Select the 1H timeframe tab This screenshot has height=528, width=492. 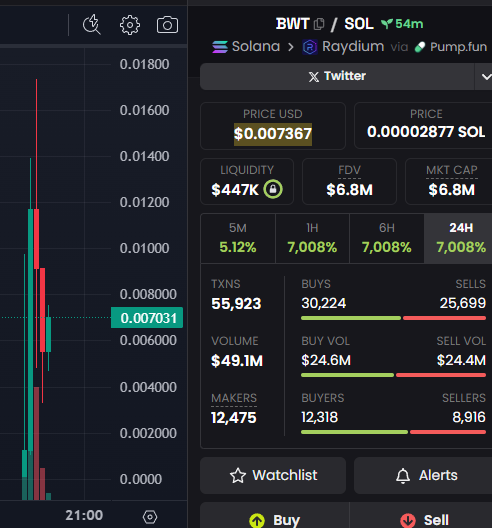[x=312, y=238]
